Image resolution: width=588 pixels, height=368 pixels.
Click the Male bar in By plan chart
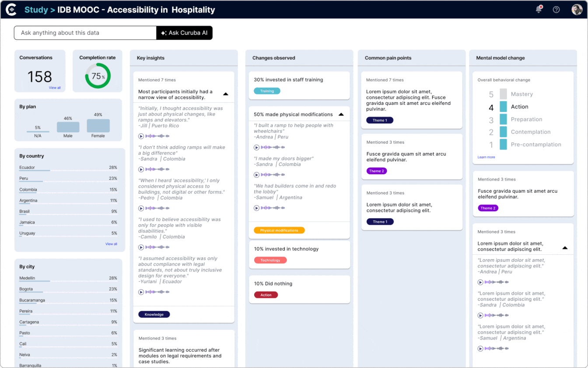68,127
